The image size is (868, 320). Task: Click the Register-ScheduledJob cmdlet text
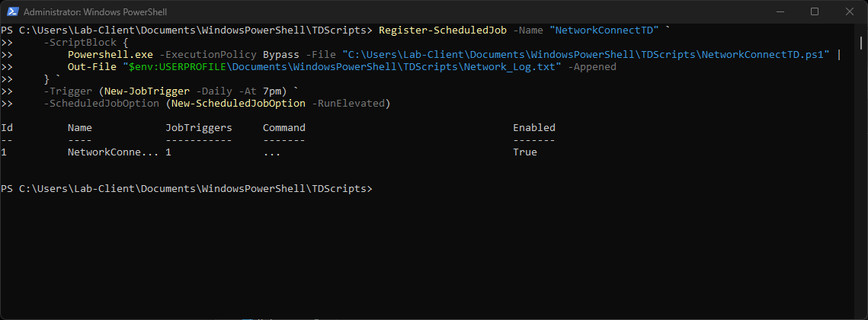point(442,30)
